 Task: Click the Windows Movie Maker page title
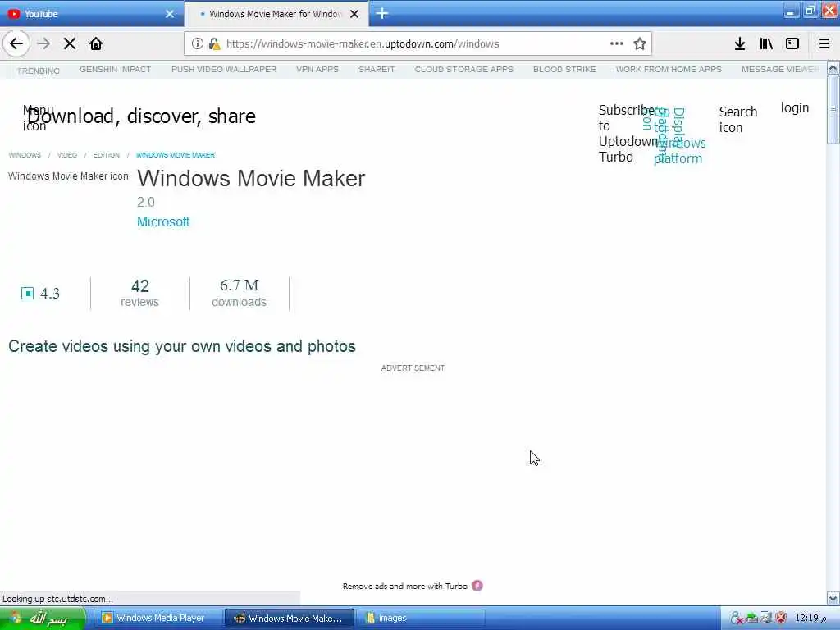[251, 178]
